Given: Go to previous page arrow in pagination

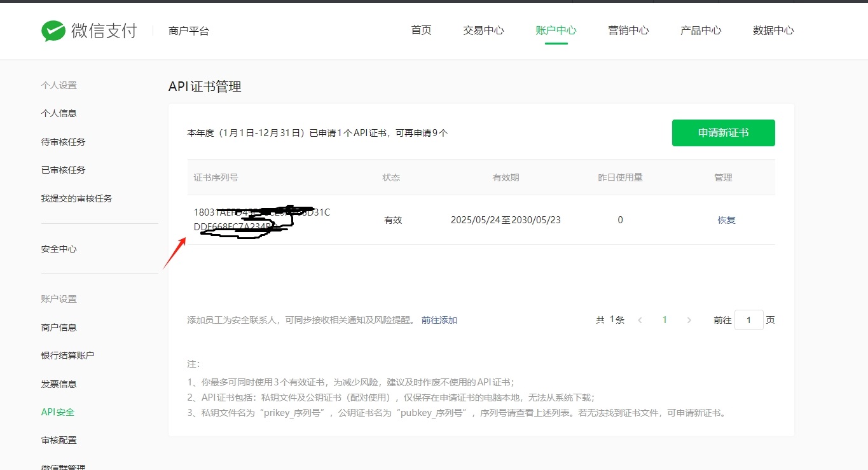Looking at the screenshot, I should coord(640,321).
